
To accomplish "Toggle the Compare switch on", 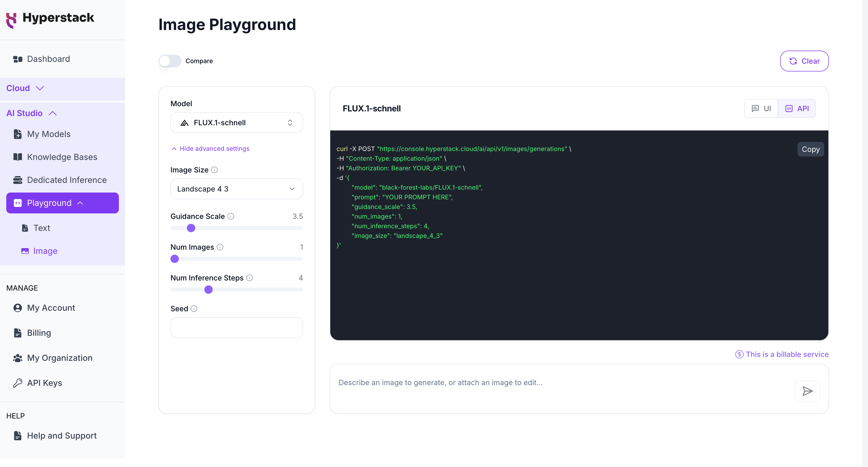I will click(170, 61).
